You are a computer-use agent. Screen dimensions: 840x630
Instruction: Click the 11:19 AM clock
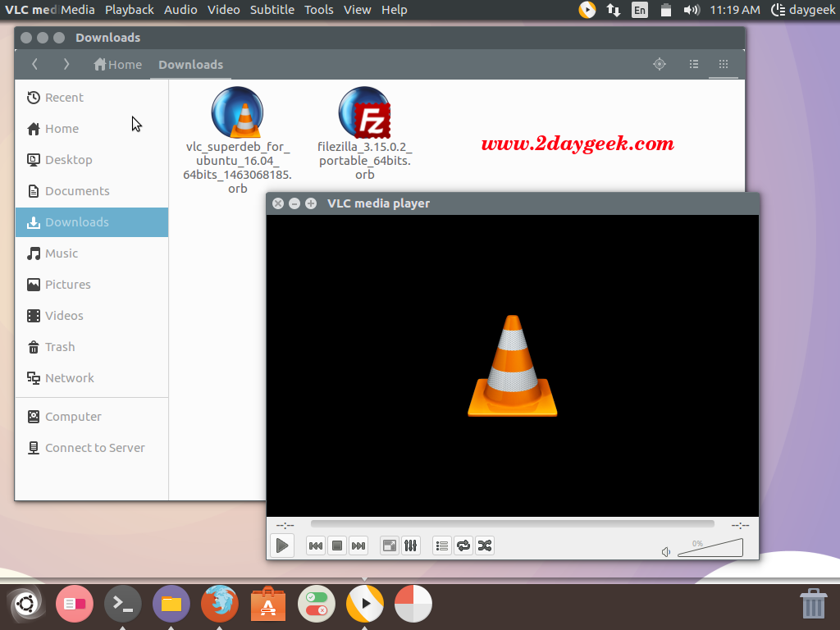coord(735,10)
